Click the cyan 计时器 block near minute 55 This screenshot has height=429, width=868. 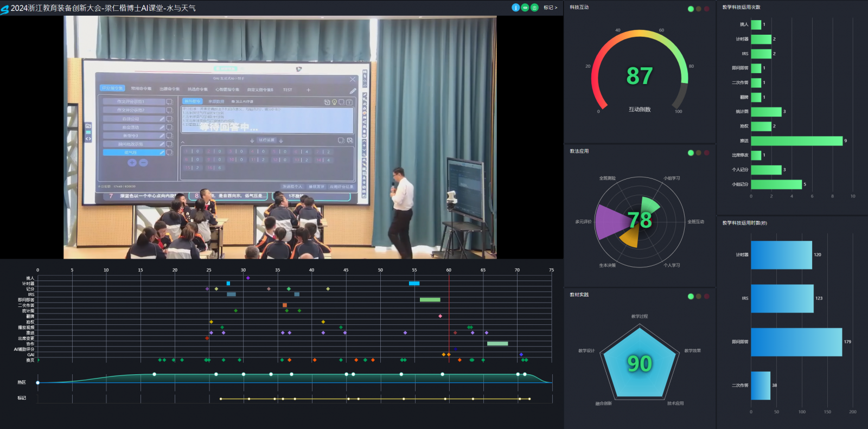pyautogui.click(x=414, y=284)
